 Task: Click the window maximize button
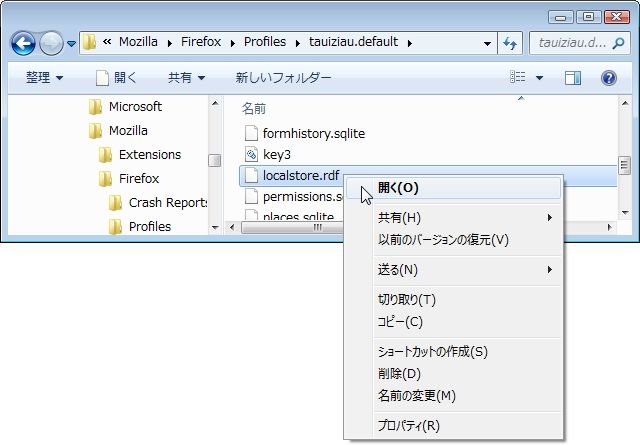(588, 17)
